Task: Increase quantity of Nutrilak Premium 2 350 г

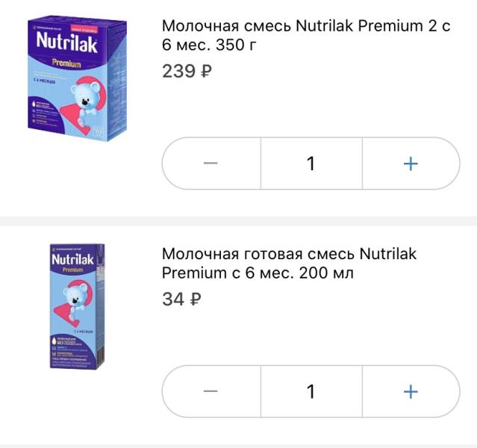Action: (411, 164)
